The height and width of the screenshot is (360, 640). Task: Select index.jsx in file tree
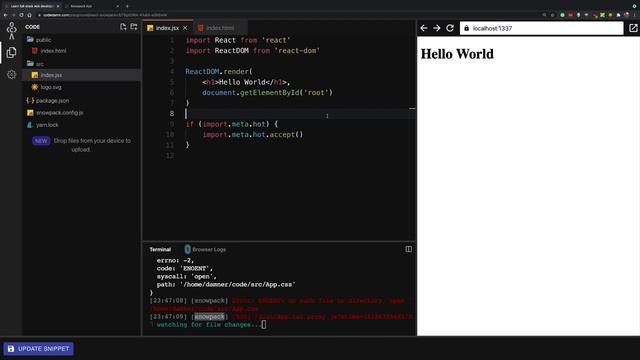82,75
